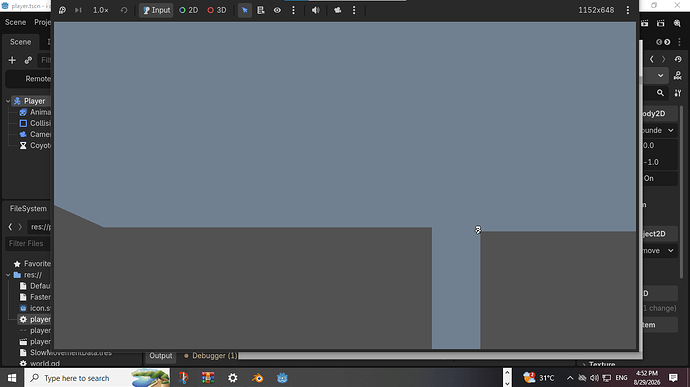
Task: Switch to the Scene dock tab
Action: coord(20,42)
